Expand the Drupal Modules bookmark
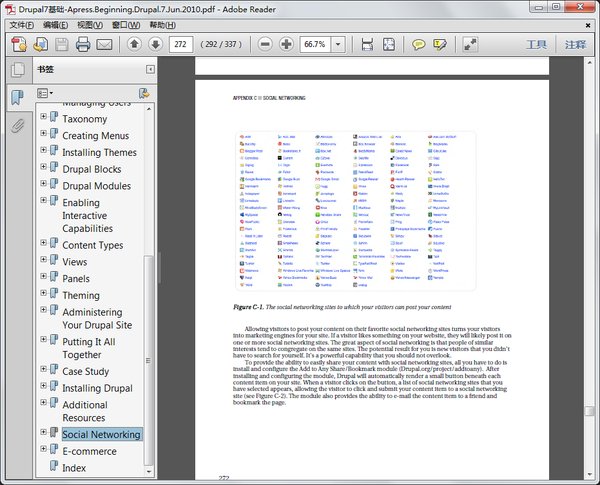This screenshot has width=600, height=485. pos(44,185)
